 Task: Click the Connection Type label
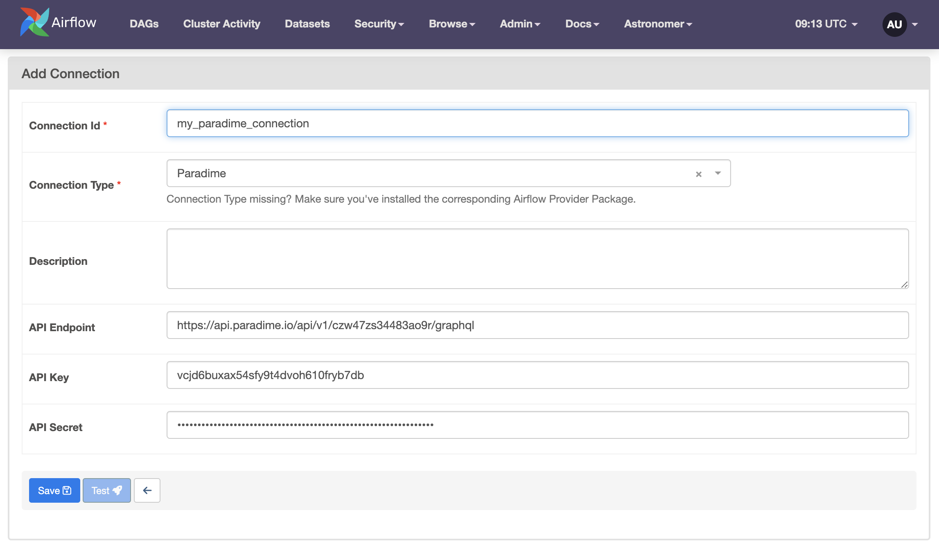[x=71, y=185]
